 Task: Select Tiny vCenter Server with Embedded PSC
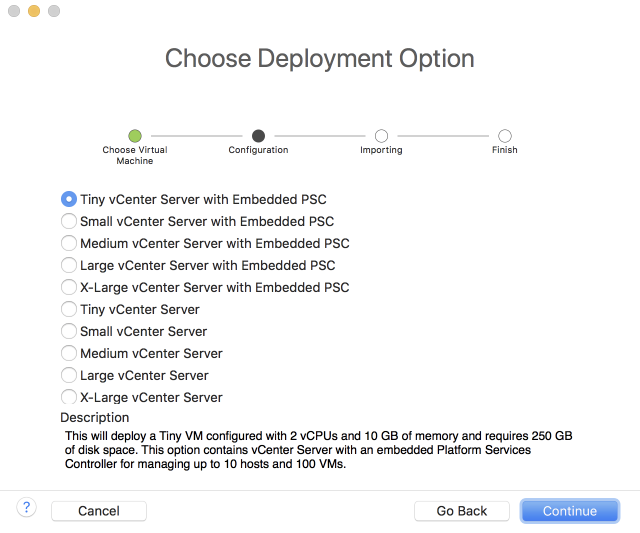(69, 199)
